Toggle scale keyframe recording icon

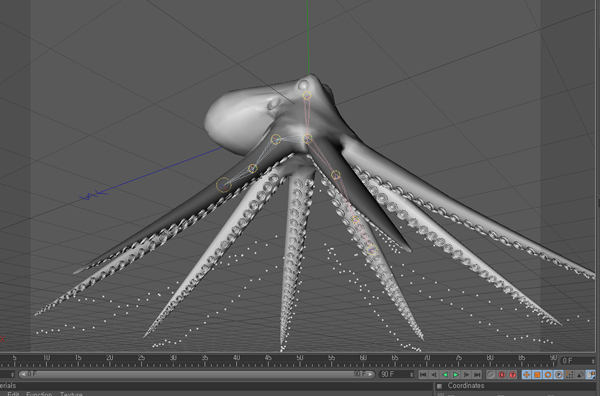(x=537, y=375)
